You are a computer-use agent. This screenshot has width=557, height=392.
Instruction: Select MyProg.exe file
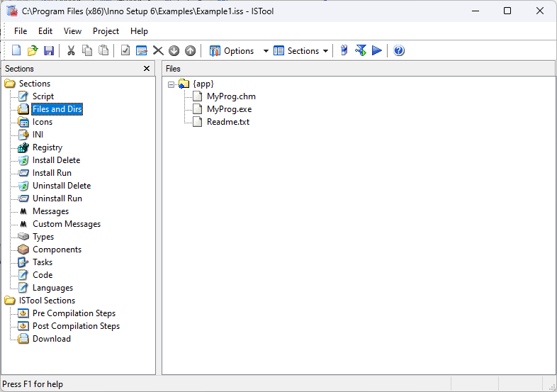229,109
